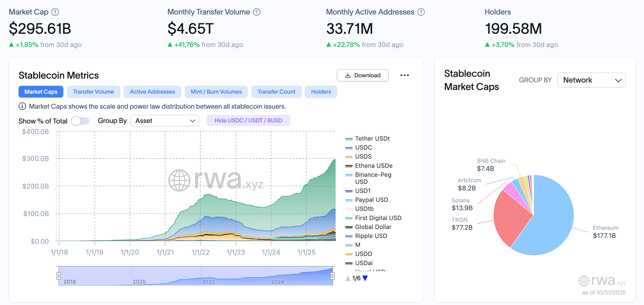Toggle the Show % of Total switch

click(x=80, y=121)
